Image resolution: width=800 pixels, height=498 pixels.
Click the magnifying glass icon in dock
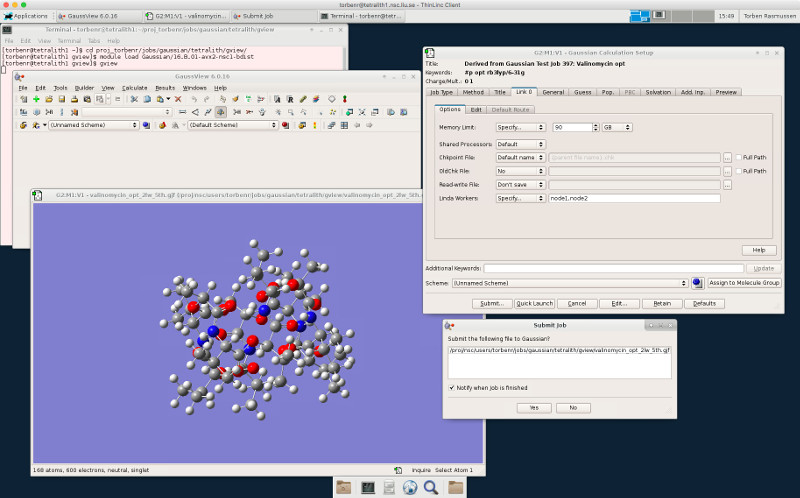(x=431, y=487)
